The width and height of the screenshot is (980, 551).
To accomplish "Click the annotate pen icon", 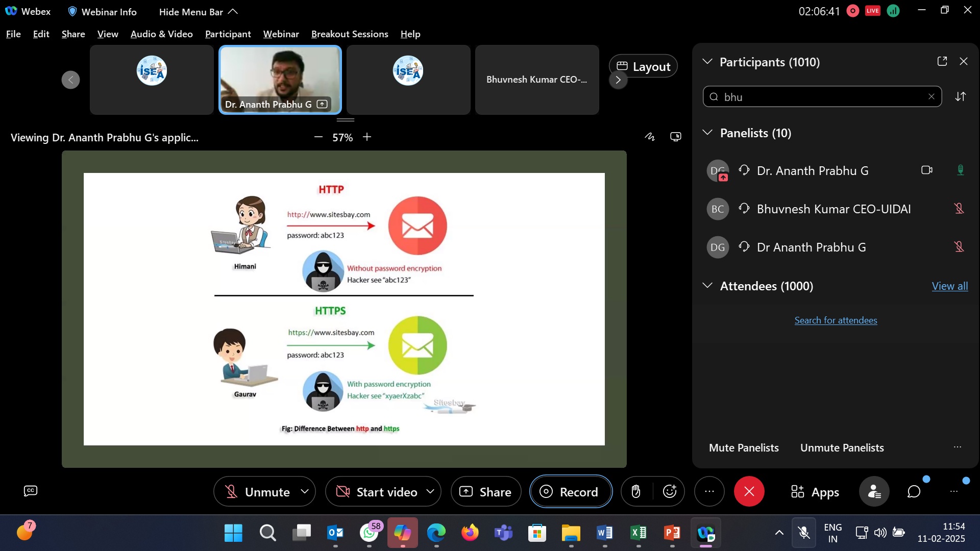I will click(649, 137).
